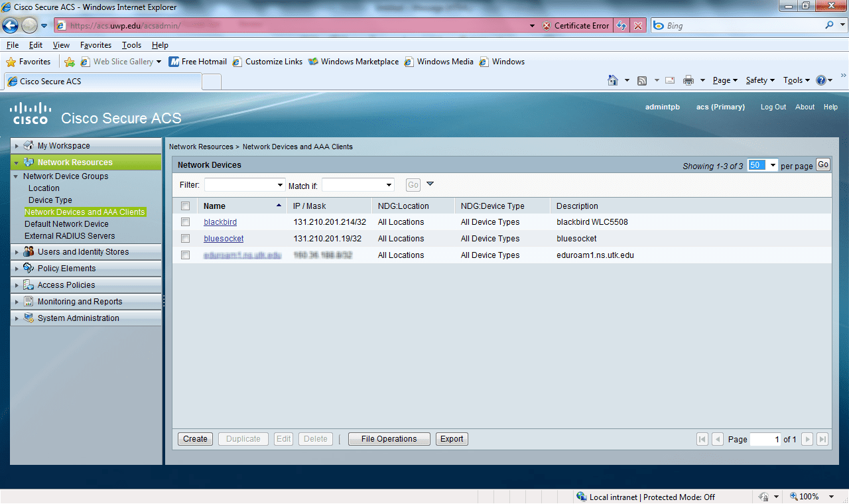Click the Create button
The image size is (849, 504).
click(x=196, y=439)
